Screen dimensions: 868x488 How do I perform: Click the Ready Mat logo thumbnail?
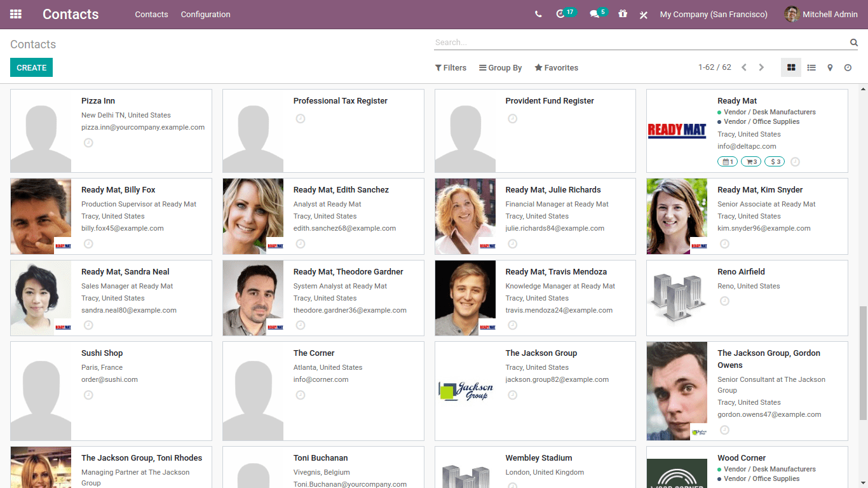tap(677, 131)
